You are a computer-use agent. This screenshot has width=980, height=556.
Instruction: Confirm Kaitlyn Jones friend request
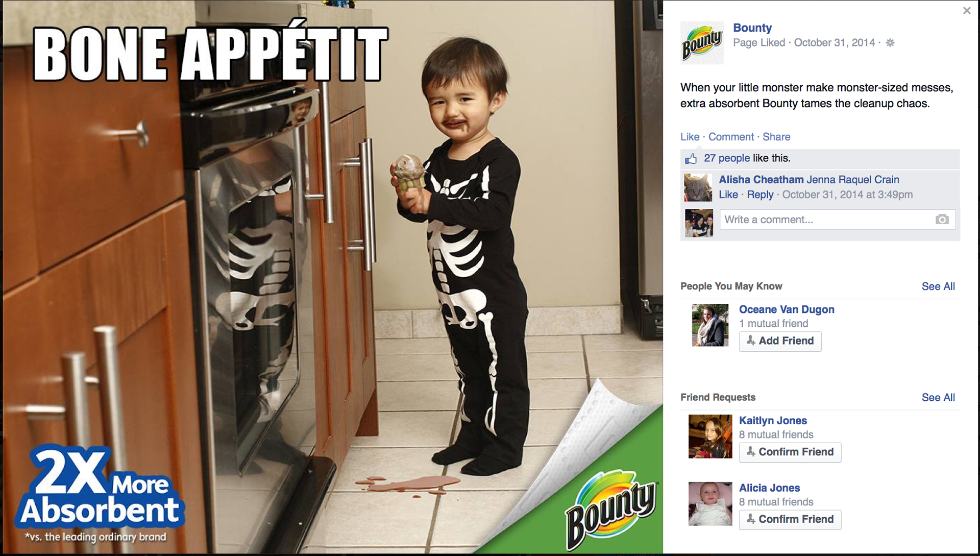point(790,452)
